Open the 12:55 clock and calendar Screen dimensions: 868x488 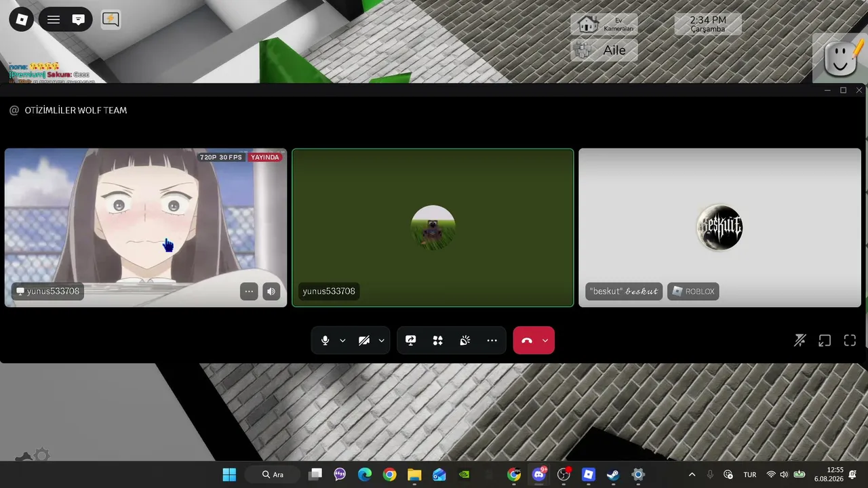pos(829,474)
